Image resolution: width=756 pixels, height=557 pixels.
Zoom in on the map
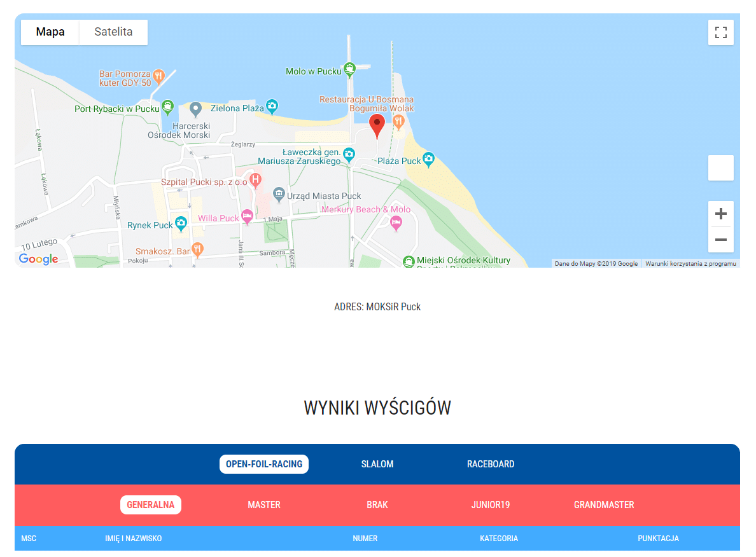click(721, 214)
